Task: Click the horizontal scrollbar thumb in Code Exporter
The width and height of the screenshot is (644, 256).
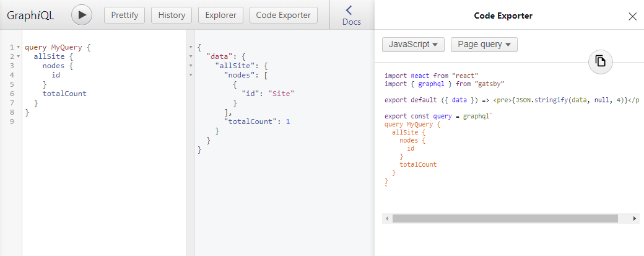Action: pyautogui.click(x=505, y=219)
